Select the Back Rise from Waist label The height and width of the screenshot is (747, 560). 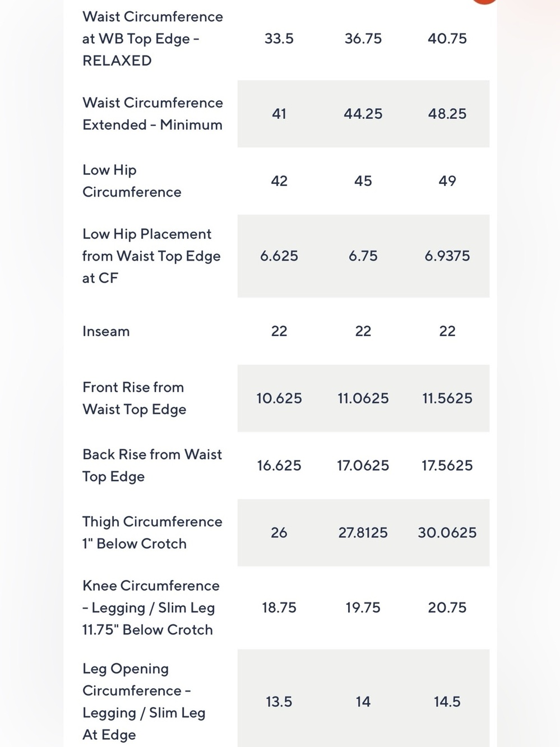click(152, 466)
